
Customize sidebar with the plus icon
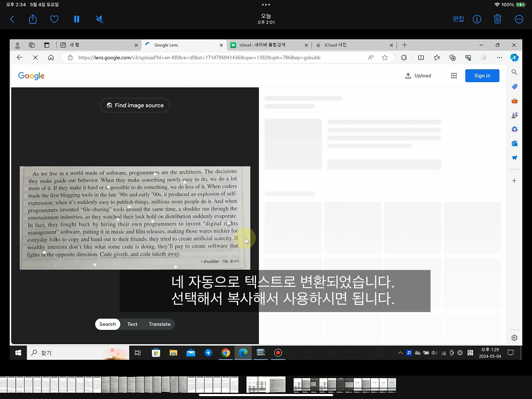515,181
